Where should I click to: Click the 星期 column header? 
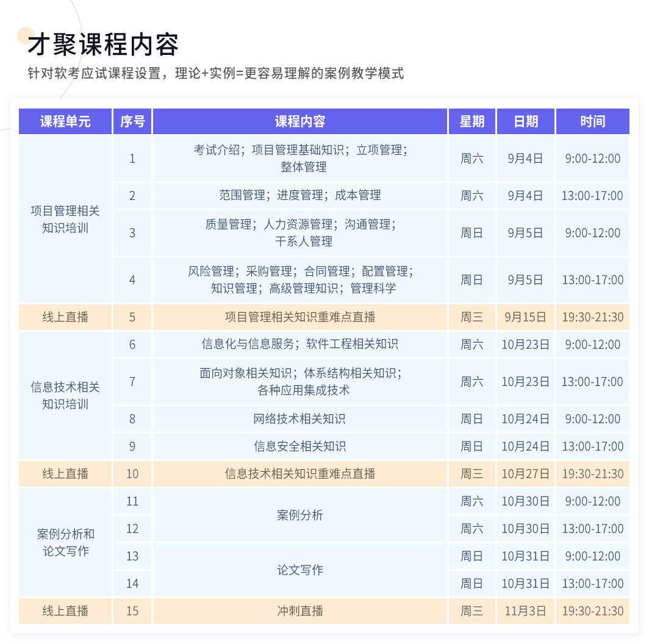click(472, 121)
